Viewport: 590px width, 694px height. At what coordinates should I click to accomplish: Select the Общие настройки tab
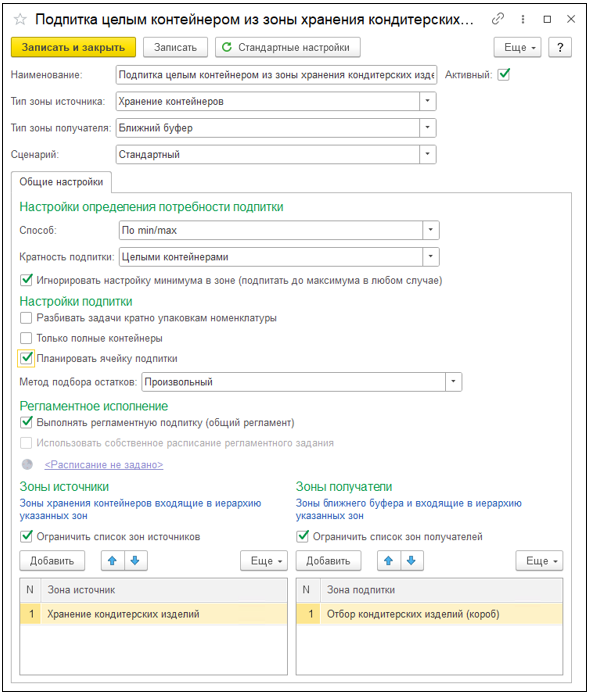coord(61,182)
